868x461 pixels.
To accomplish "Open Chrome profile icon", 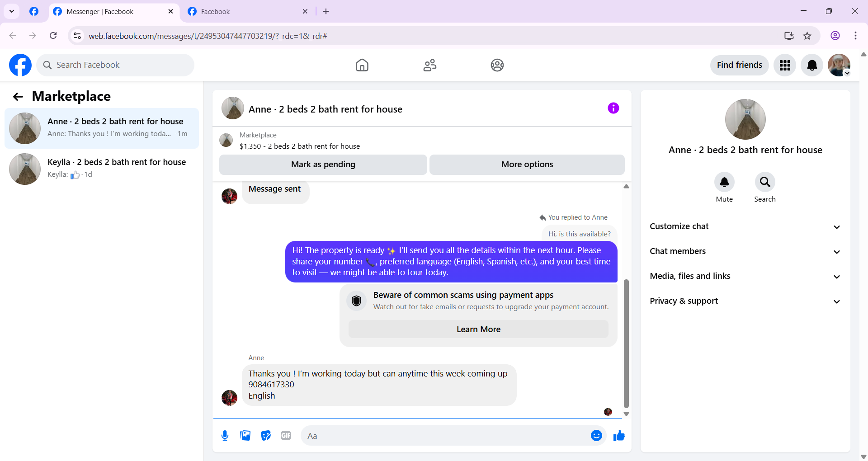I will [835, 36].
